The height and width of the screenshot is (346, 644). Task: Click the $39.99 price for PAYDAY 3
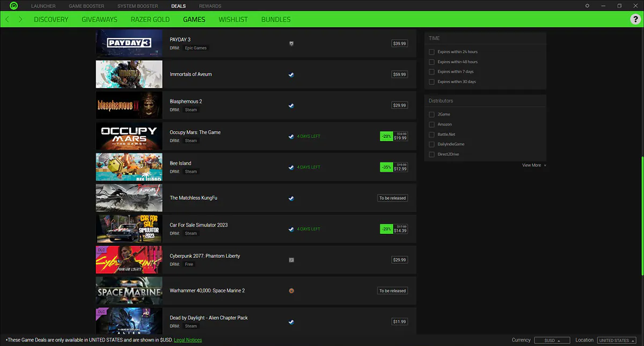[399, 44]
